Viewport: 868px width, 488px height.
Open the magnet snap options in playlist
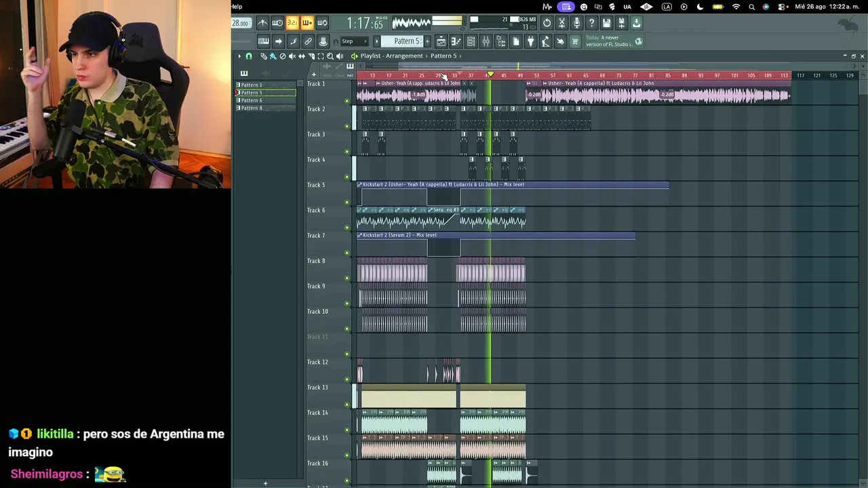[249, 56]
